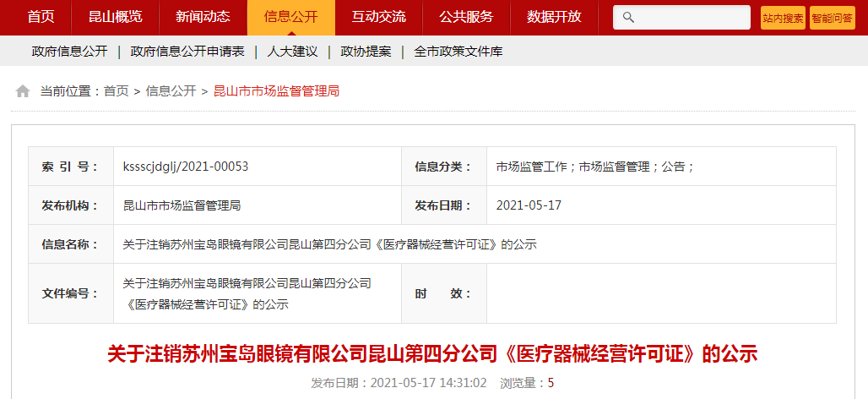Open the 政协提案 link
The image size is (868, 399).
pyautogui.click(x=366, y=52)
